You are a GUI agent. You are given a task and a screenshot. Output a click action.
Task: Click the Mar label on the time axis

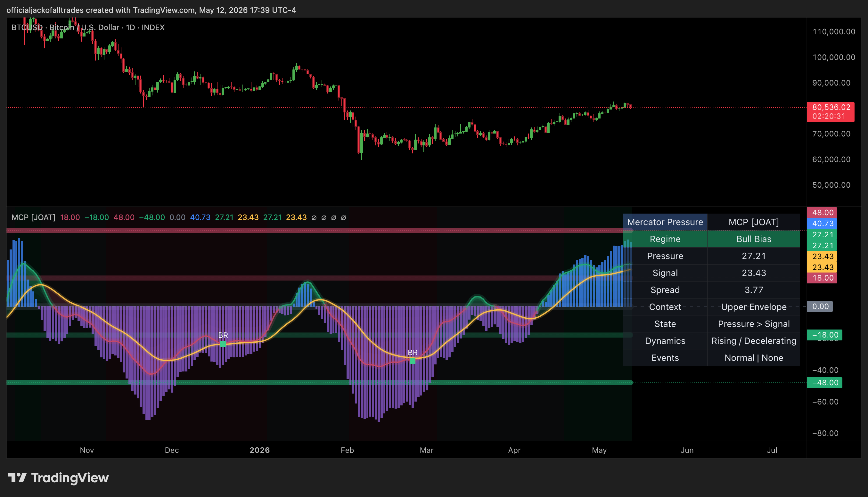click(x=426, y=450)
